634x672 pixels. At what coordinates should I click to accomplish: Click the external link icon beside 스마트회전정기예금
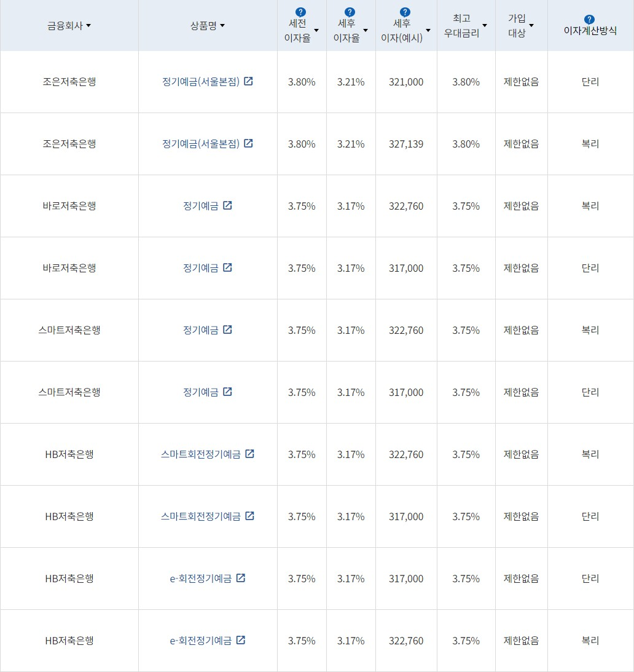pos(249,453)
